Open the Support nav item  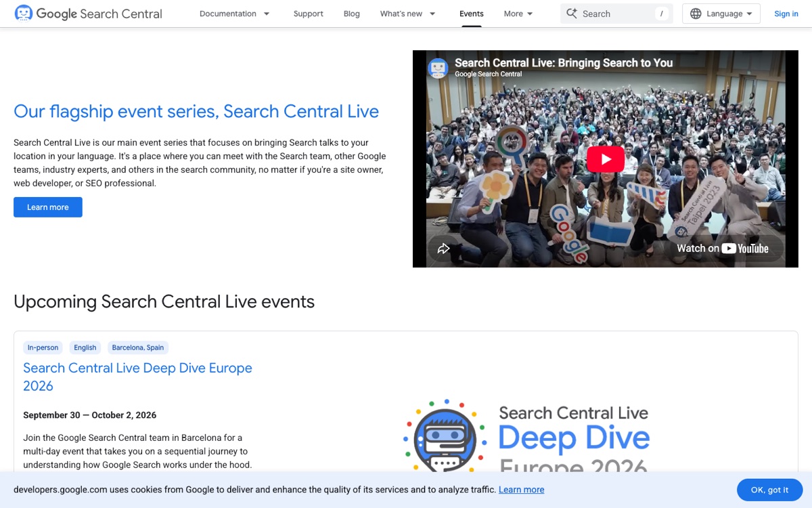pyautogui.click(x=308, y=14)
